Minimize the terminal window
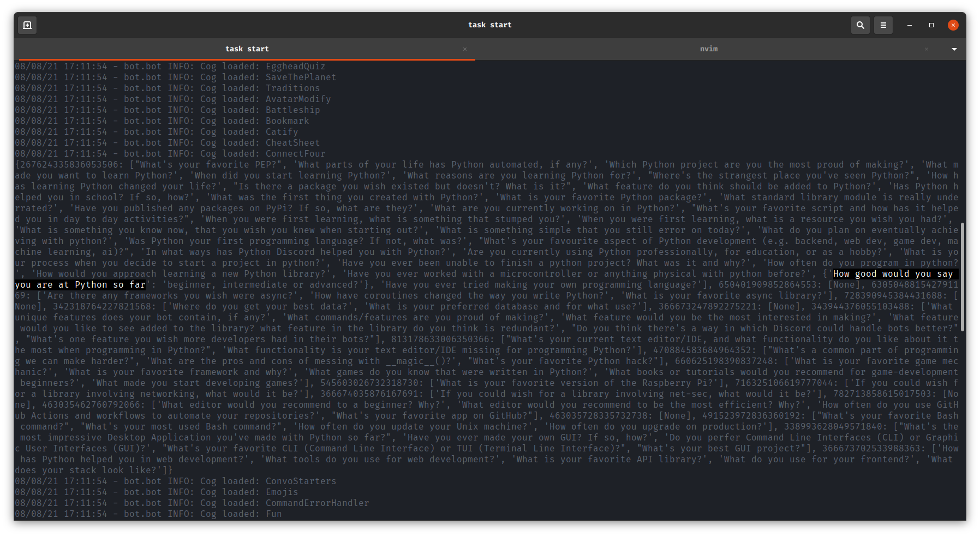The image size is (980, 536). pyautogui.click(x=910, y=25)
